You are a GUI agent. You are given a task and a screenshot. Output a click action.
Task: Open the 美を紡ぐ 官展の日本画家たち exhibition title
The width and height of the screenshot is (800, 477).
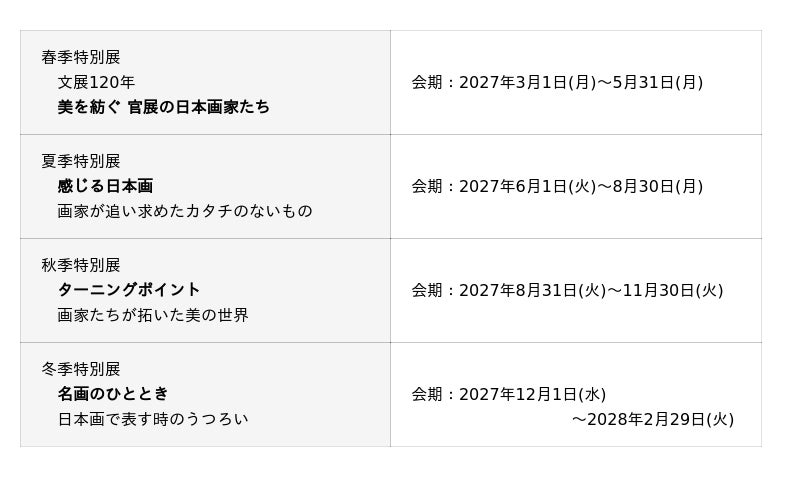(163, 107)
